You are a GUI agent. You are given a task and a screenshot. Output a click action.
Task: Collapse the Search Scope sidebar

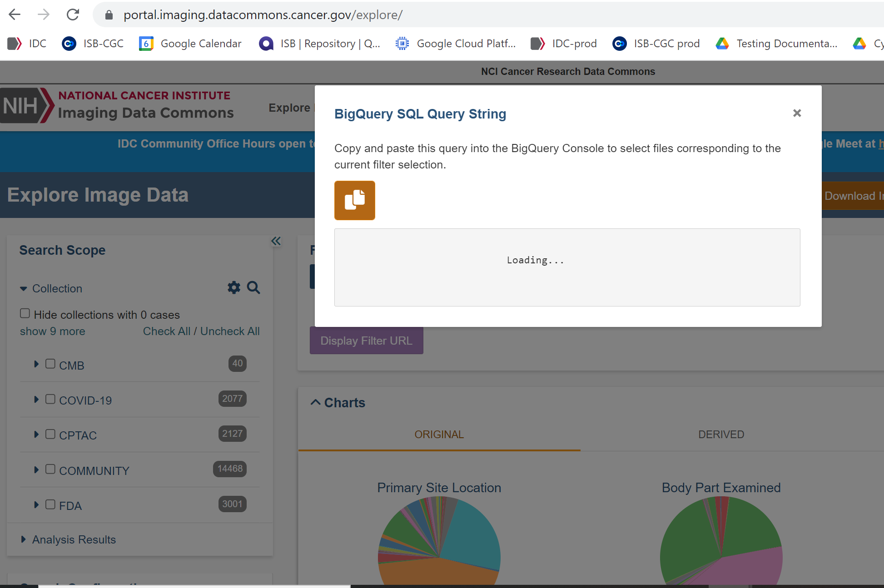point(276,241)
